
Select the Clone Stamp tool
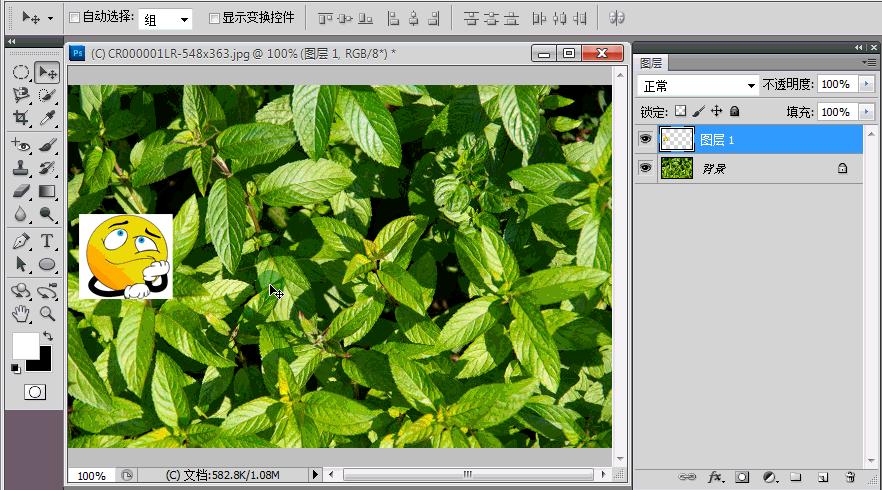pyautogui.click(x=21, y=168)
